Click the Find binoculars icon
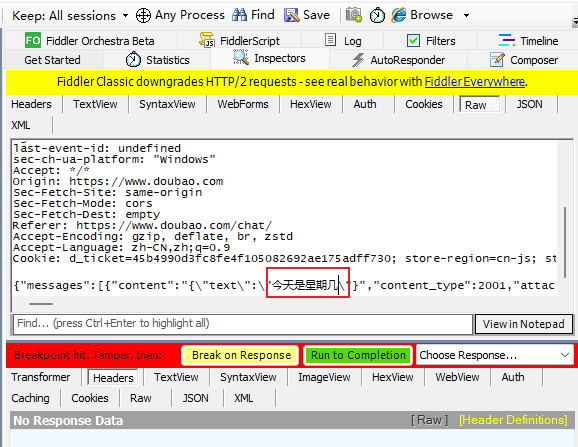The image size is (578, 447). coord(240,15)
